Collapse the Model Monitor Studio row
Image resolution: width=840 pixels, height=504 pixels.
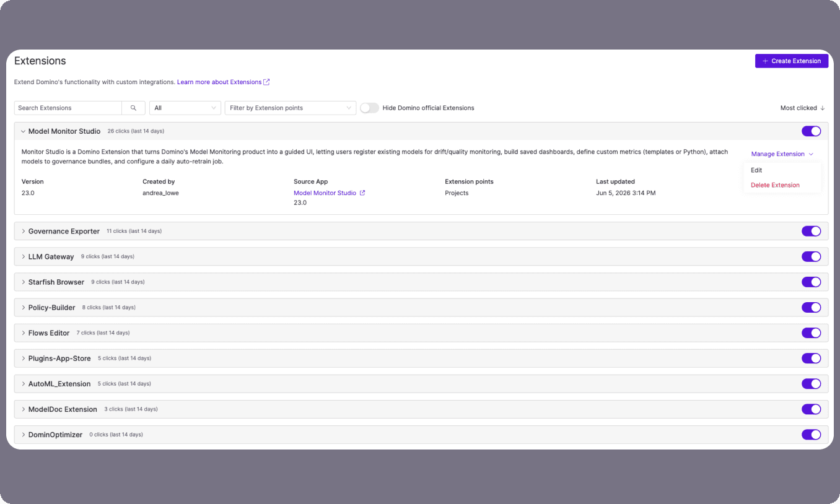pyautogui.click(x=23, y=131)
